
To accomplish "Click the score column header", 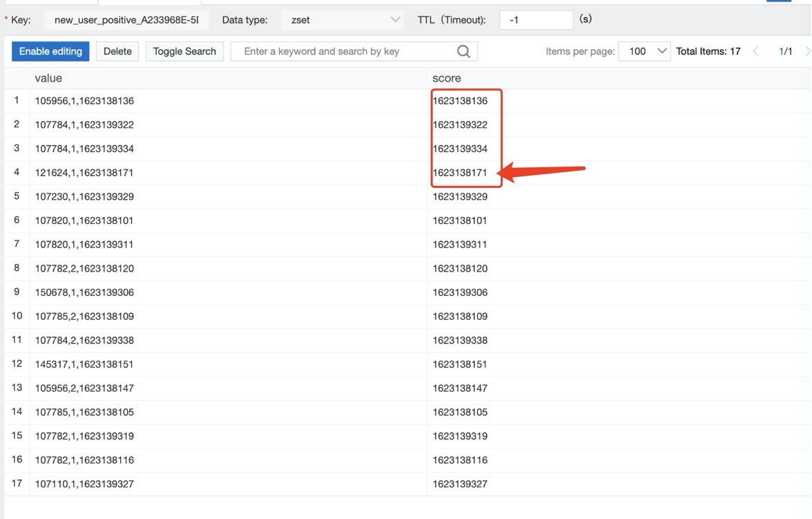I will [446, 78].
